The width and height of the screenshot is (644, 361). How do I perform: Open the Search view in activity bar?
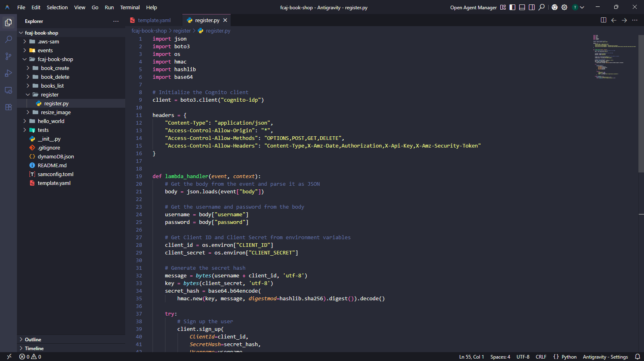[8, 39]
